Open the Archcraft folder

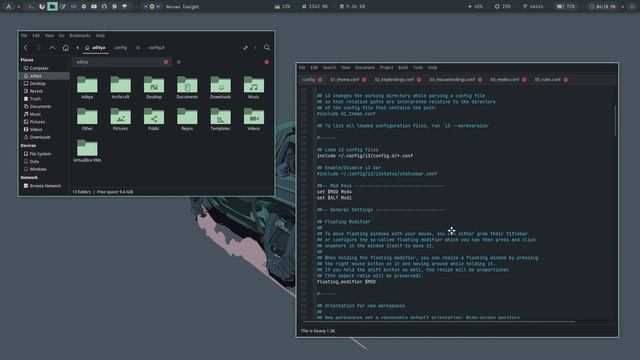pos(120,87)
